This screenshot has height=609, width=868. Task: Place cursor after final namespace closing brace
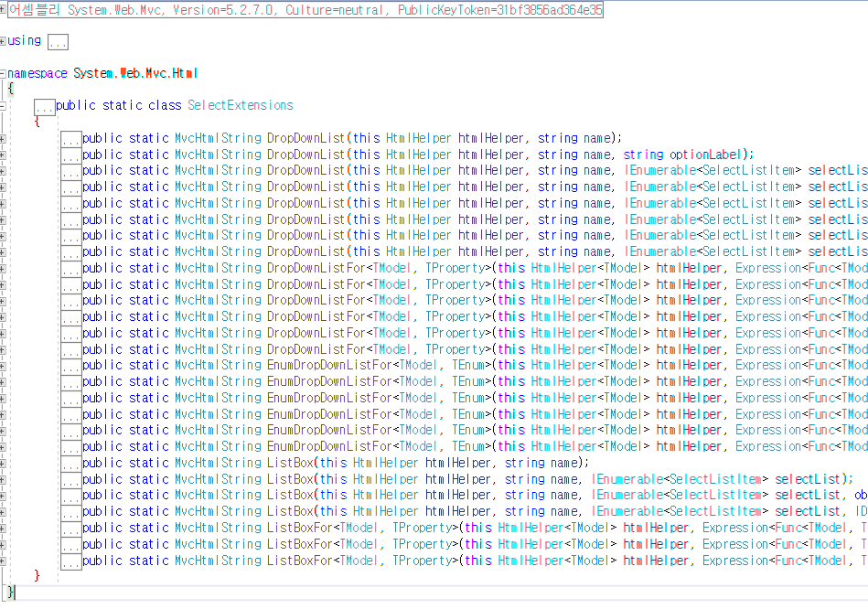point(15,592)
